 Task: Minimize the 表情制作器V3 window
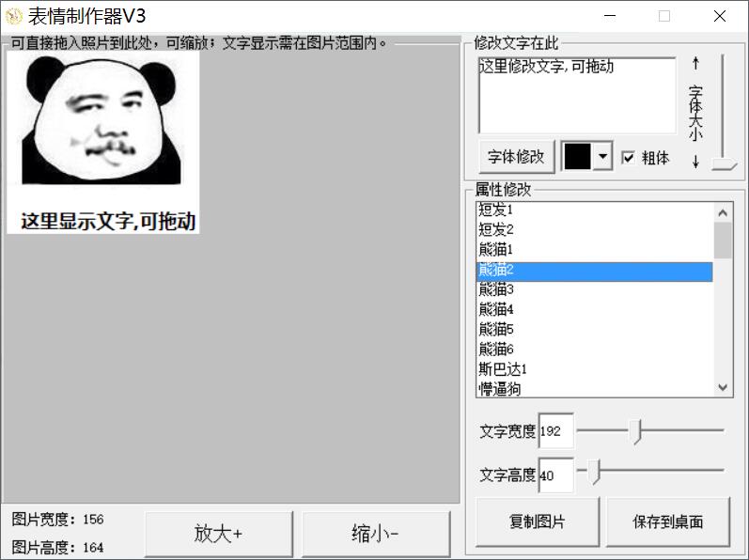tap(610, 16)
